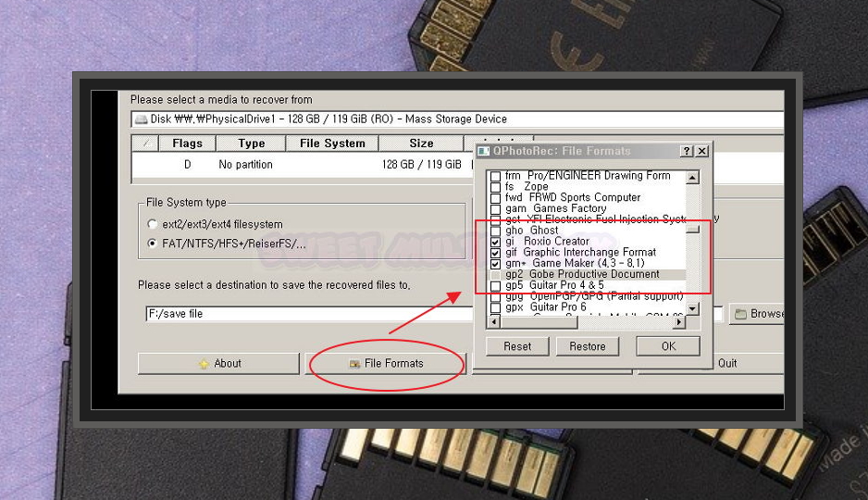Viewport: 868px width, 500px height.
Task: Click the disk drive icon in media dropdown
Action: [x=142, y=119]
